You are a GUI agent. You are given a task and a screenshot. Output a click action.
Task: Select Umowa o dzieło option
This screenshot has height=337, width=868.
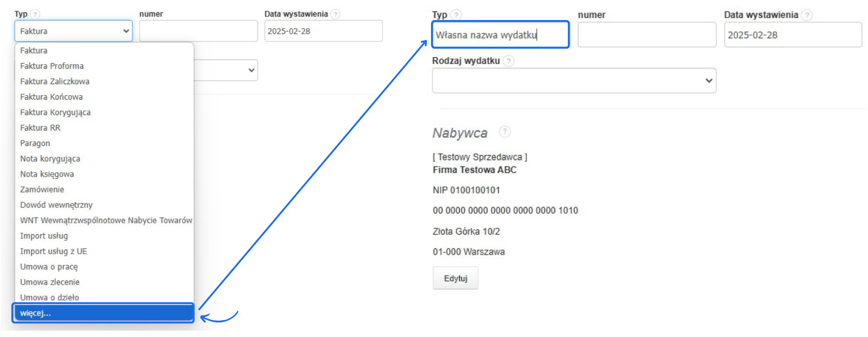point(50,297)
